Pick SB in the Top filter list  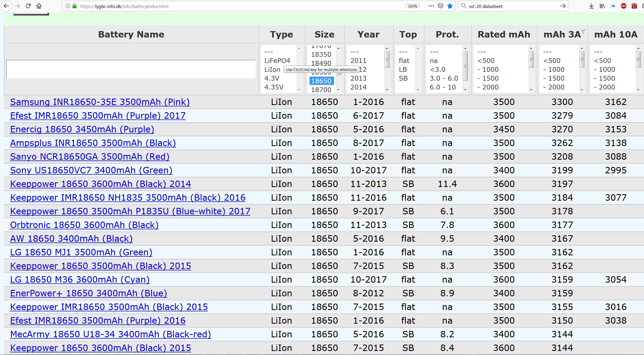403,78
